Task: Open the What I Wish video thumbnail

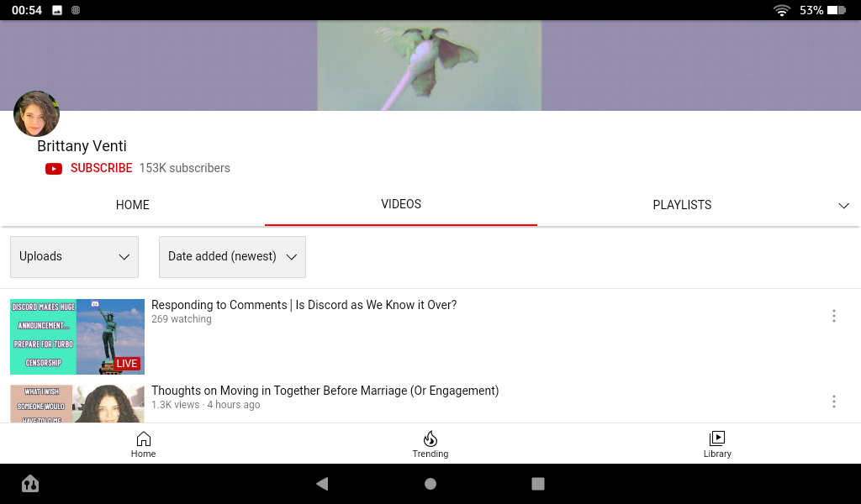Action: [77, 404]
